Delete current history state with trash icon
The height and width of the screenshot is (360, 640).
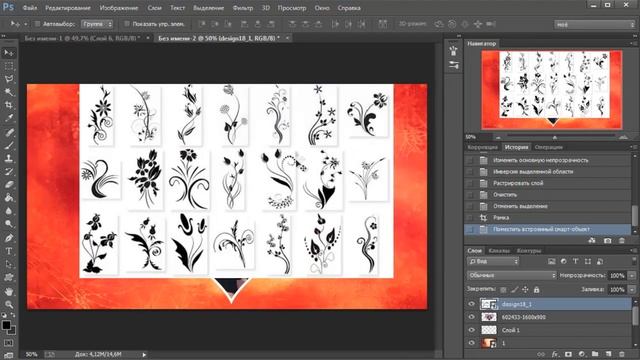point(622,241)
